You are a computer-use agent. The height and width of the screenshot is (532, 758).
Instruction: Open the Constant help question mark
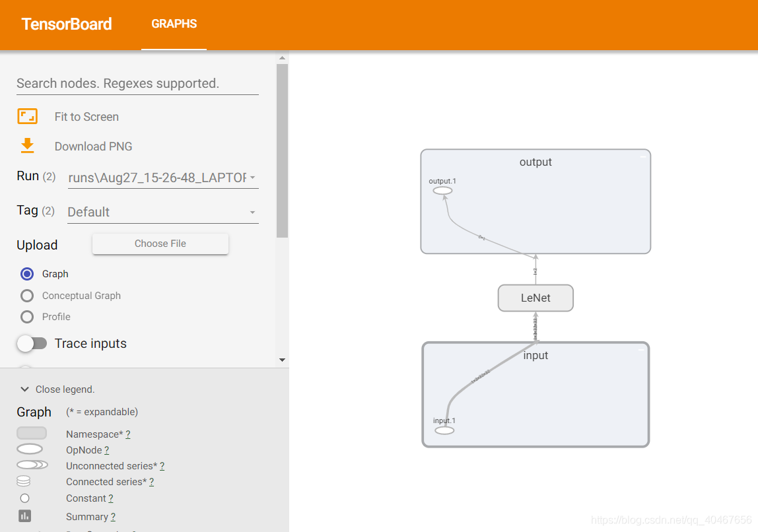coord(111,498)
